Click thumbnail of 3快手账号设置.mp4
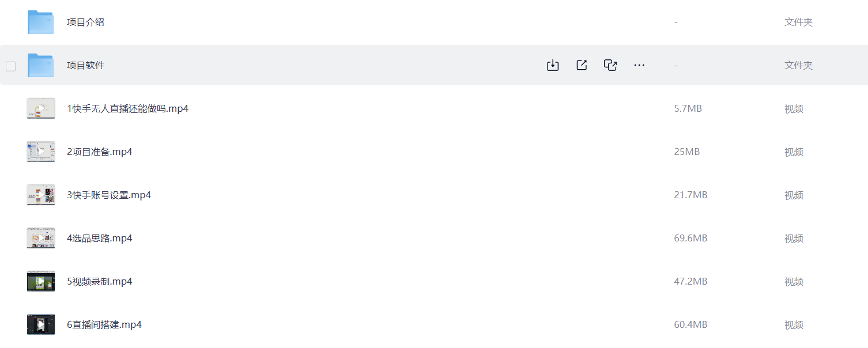Image resolution: width=868 pixels, height=348 pixels. 41,195
